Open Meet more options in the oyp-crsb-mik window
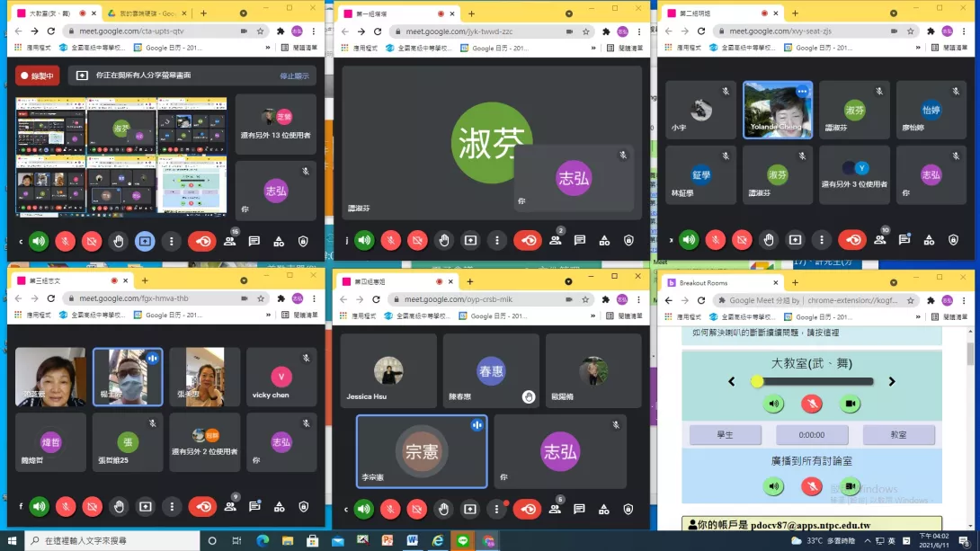The image size is (980, 551). (x=496, y=509)
